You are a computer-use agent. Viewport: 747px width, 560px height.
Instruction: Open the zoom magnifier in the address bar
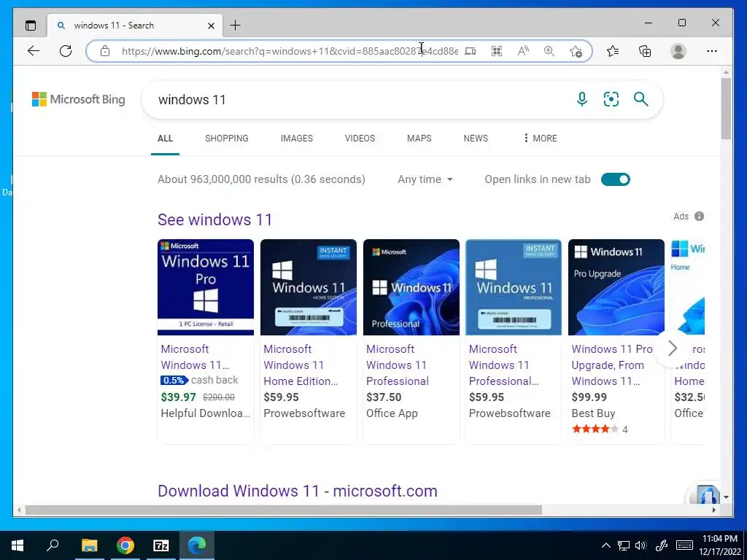[549, 51]
